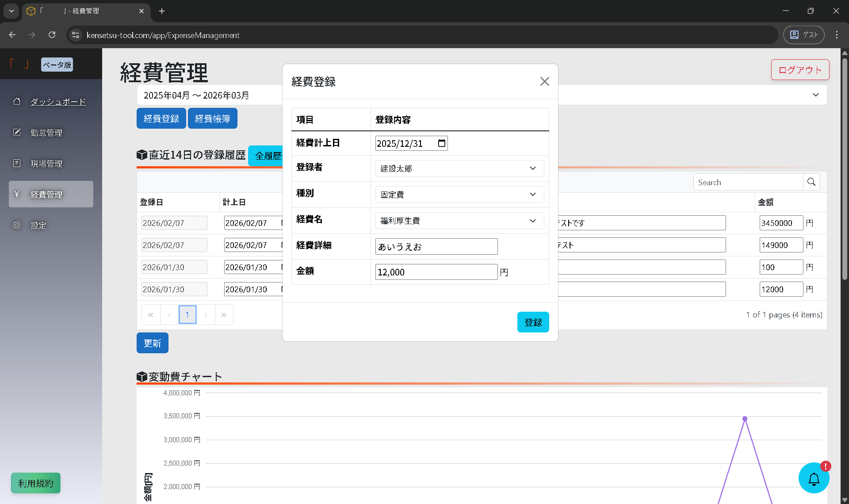The width and height of the screenshot is (849, 504).
Task: Open the 利用規約 terms link
Action: click(x=35, y=483)
